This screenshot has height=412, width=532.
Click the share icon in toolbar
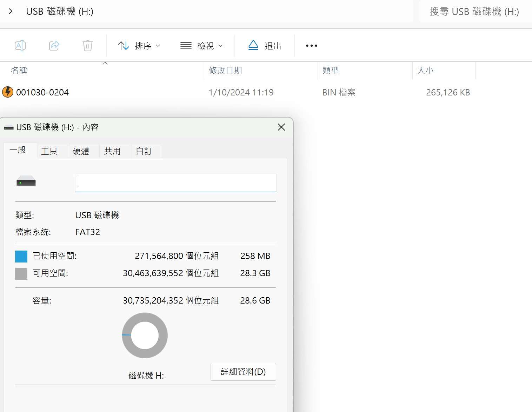pos(54,46)
